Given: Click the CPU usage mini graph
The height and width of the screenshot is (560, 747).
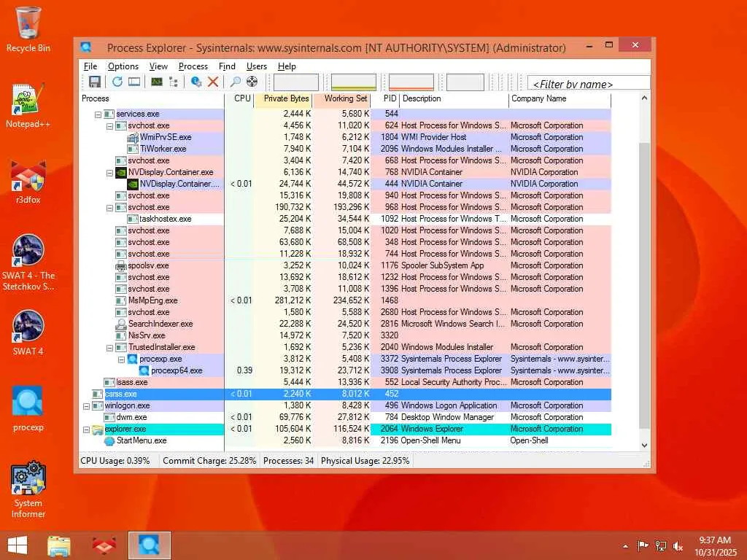Looking at the screenshot, I should coord(296,82).
